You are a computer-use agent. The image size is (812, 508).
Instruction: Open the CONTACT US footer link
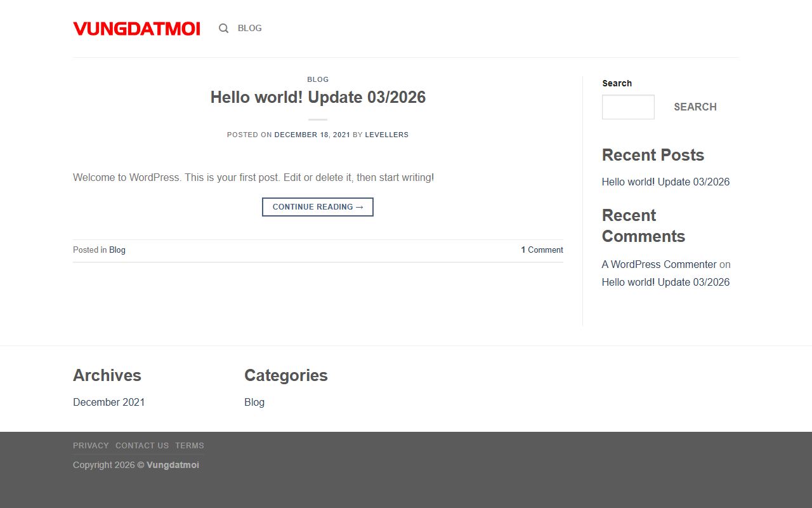point(142,446)
